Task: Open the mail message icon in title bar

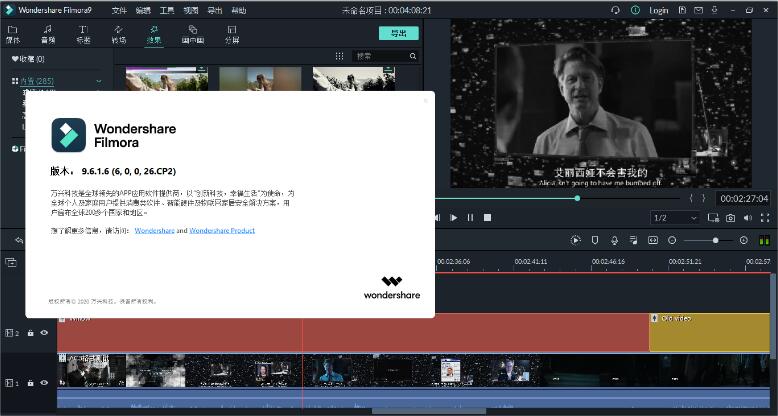Action: click(698, 10)
